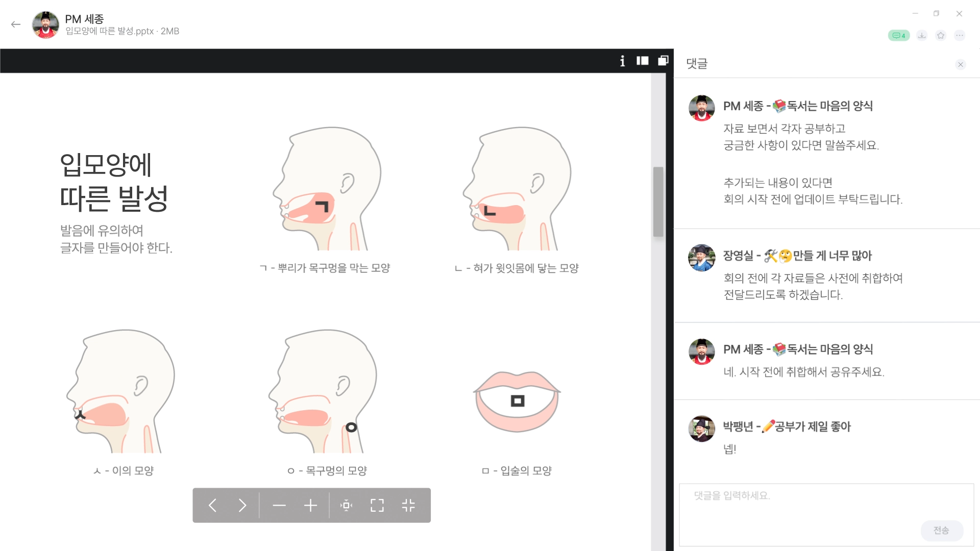Image resolution: width=980 pixels, height=551 pixels.
Task: Toggle favorite star for this file
Action: click(x=941, y=35)
